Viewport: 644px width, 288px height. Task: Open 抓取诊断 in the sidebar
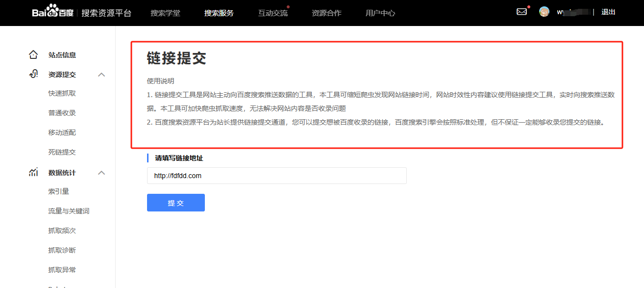(62, 250)
